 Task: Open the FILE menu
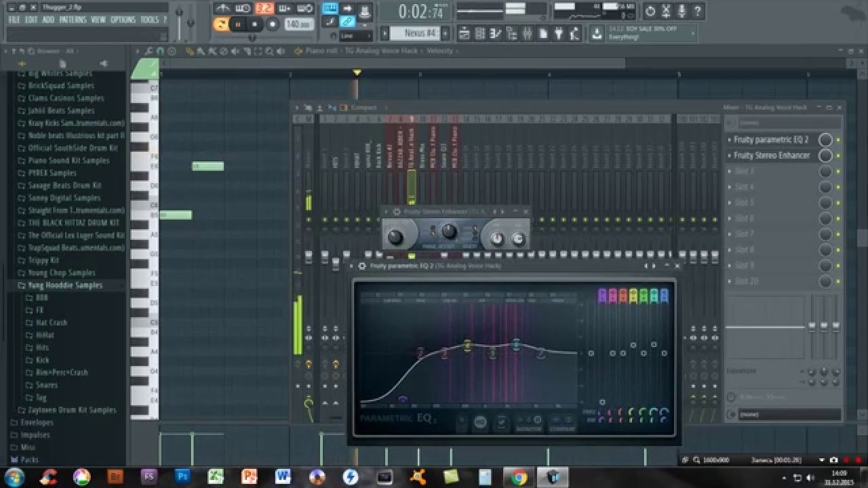tap(14, 20)
